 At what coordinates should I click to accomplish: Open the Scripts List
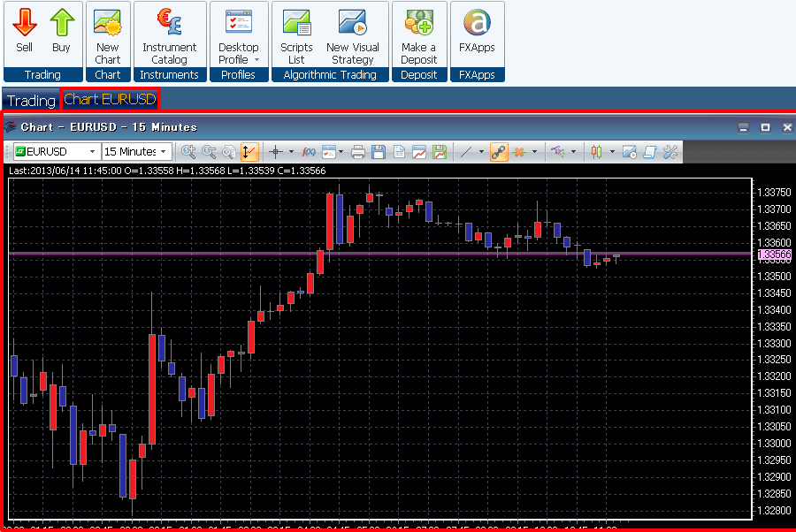coord(296,35)
